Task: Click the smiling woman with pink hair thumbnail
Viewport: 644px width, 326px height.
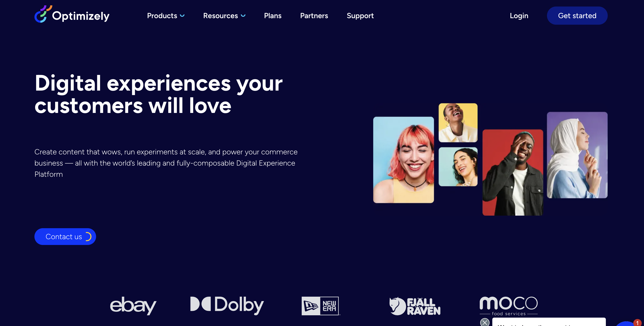Action: tap(404, 160)
